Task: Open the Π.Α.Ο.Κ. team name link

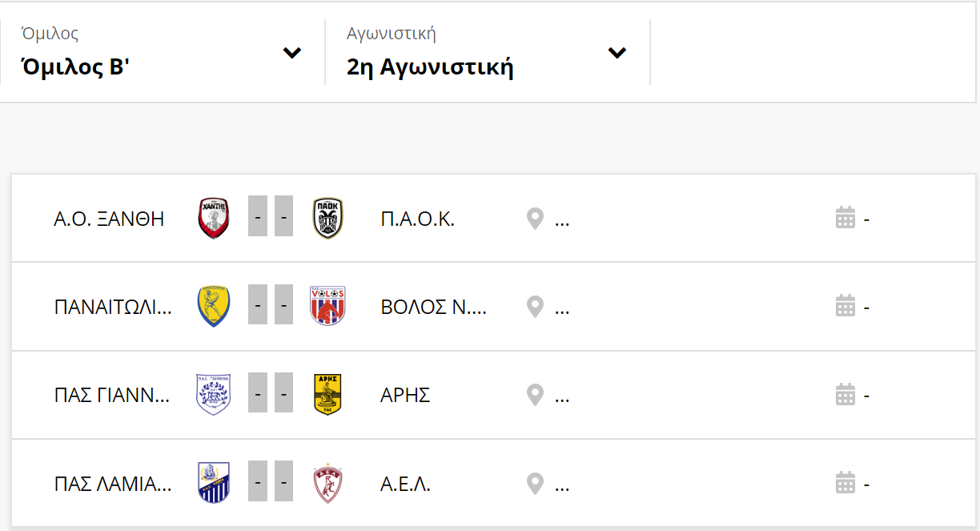Action: pyautogui.click(x=418, y=219)
